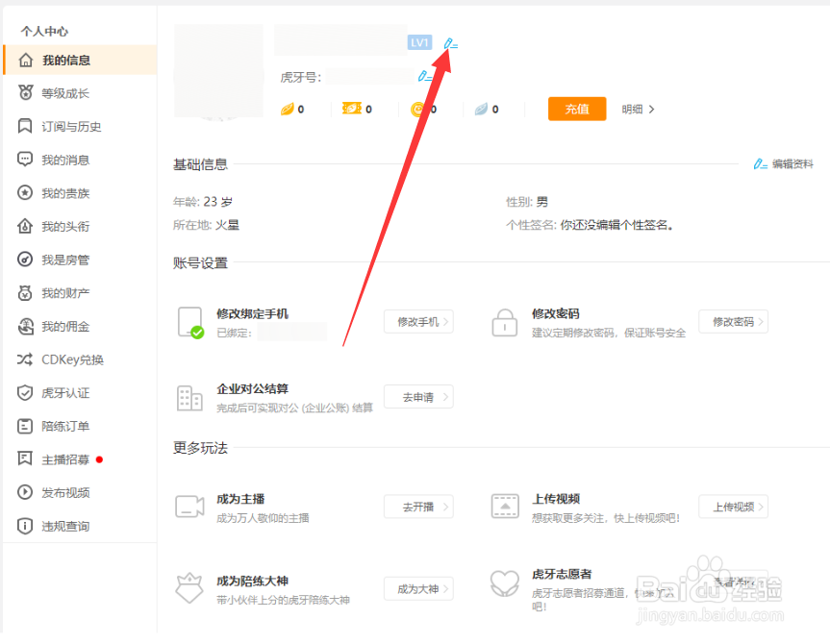Screen dimensions: 830x644
Task: Open 明细 details link
Action: tap(638, 109)
